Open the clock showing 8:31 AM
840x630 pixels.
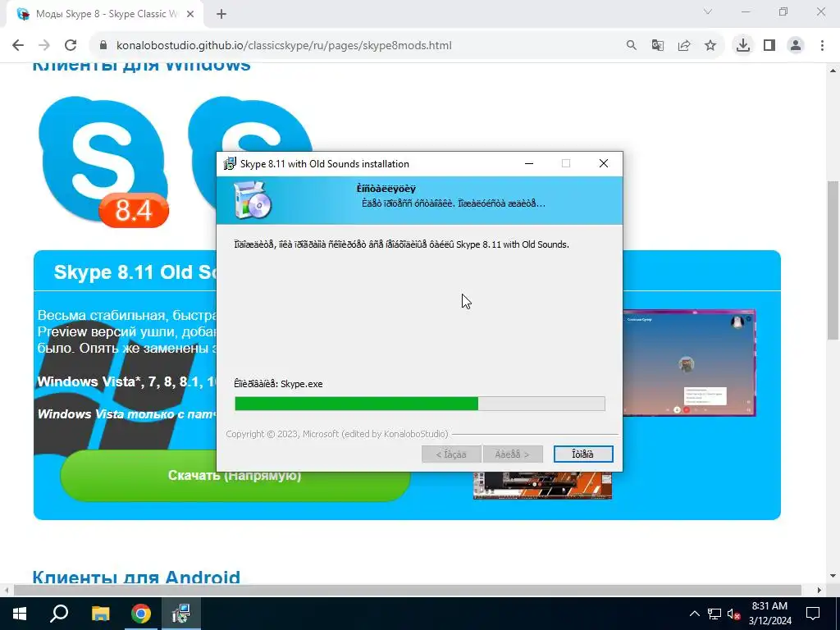[769, 614]
